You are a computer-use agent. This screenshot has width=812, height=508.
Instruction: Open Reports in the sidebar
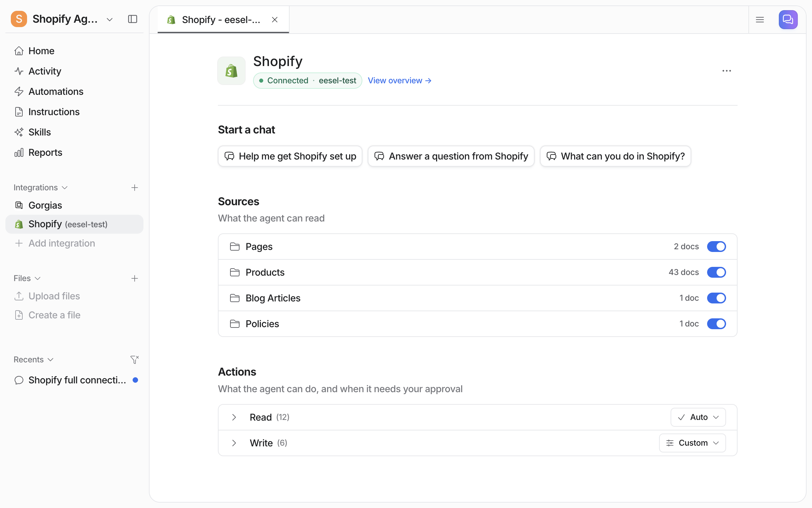click(x=74, y=152)
